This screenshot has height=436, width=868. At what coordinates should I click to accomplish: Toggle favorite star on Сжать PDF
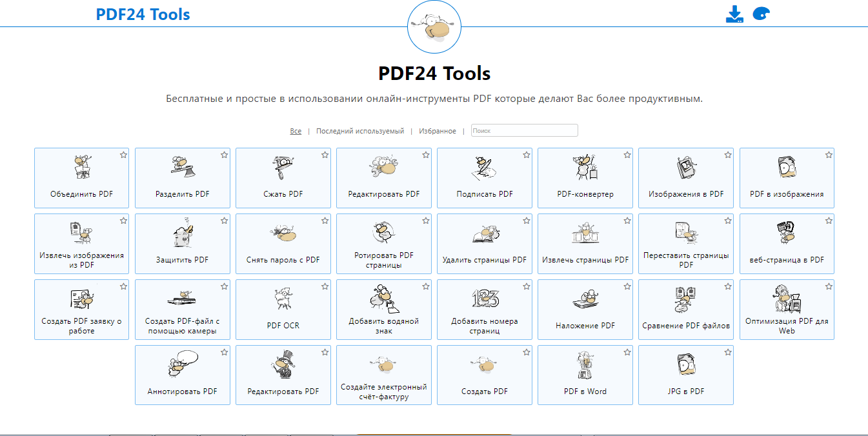(325, 155)
